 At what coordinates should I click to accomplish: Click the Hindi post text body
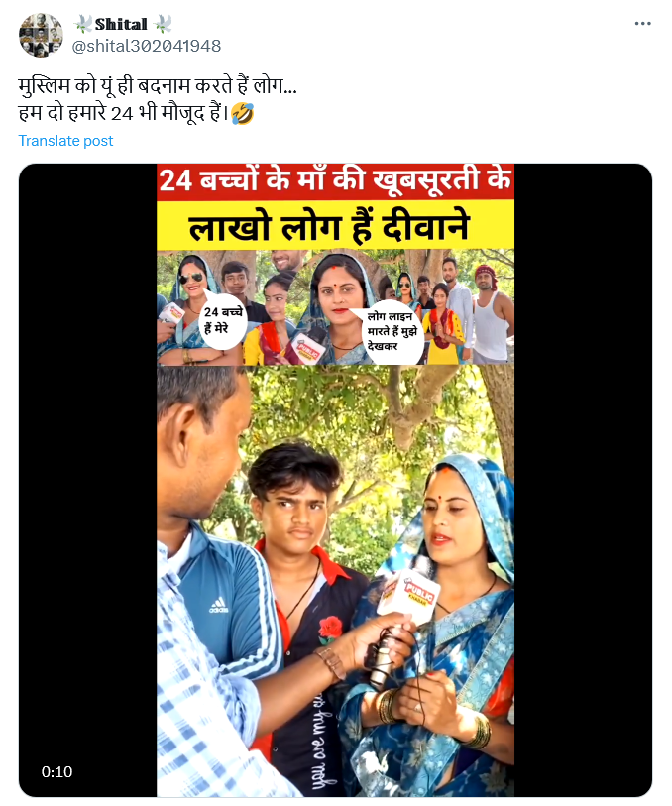pyautogui.click(x=158, y=99)
